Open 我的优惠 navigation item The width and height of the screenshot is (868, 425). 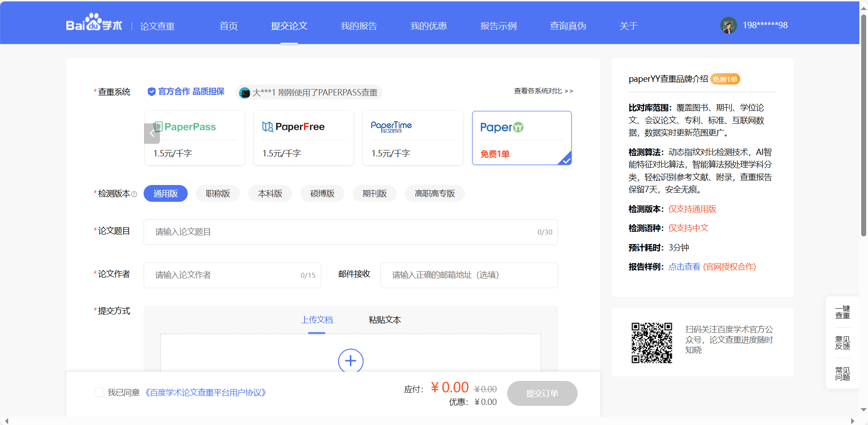pos(429,26)
